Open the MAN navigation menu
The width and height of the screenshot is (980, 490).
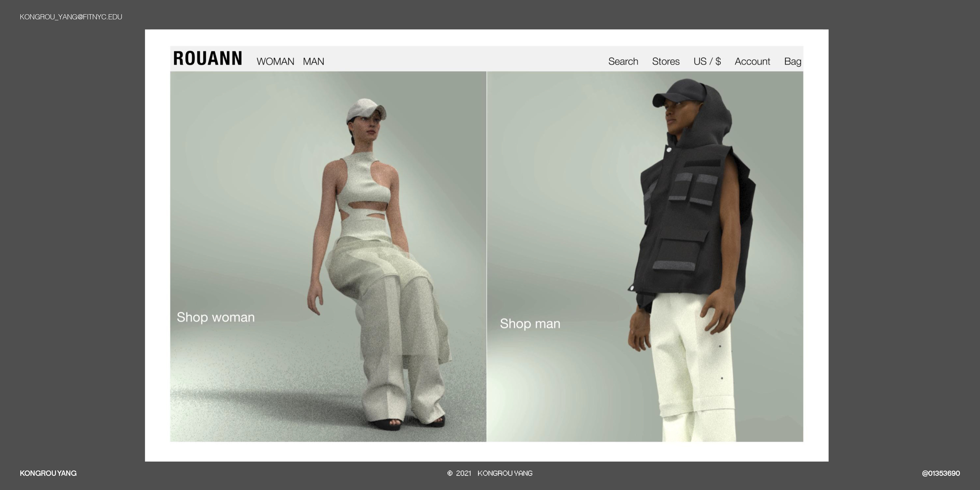[314, 62]
